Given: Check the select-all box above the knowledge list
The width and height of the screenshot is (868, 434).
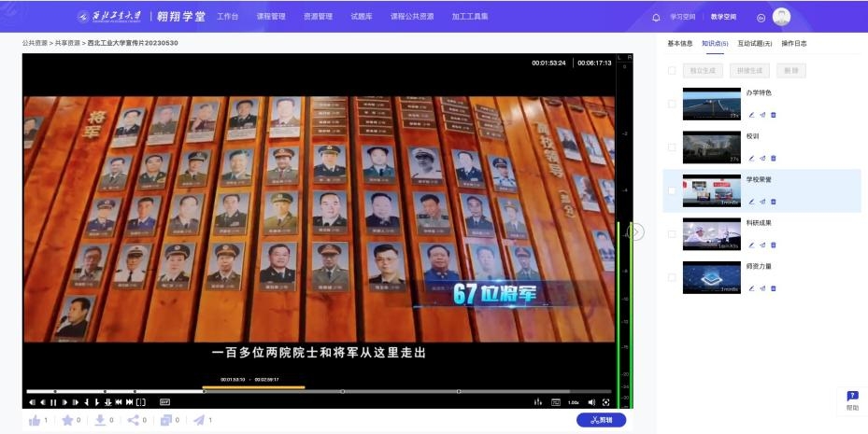Looking at the screenshot, I should click(x=672, y=71).
